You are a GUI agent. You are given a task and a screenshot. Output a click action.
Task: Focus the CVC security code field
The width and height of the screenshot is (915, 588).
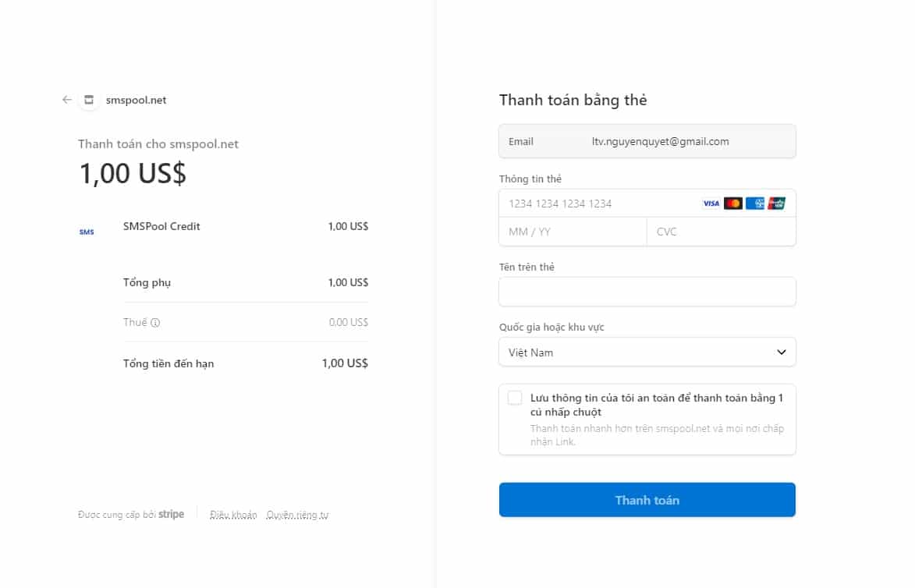pyautogui.click(x=722, y=232)
